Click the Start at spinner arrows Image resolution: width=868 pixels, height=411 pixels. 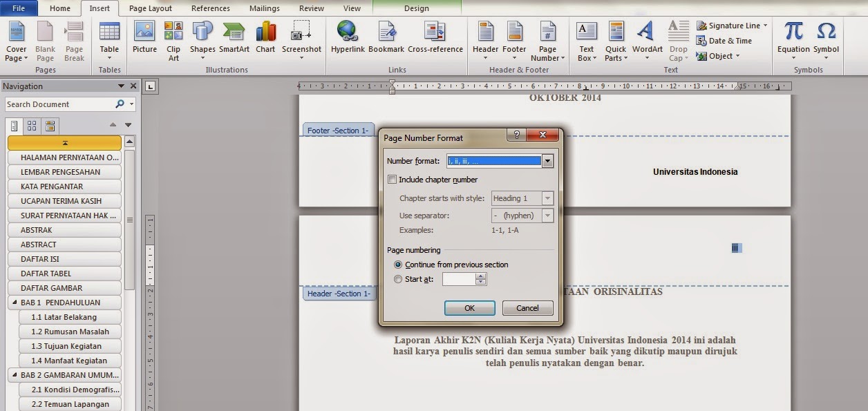click(x=481, y=279)
